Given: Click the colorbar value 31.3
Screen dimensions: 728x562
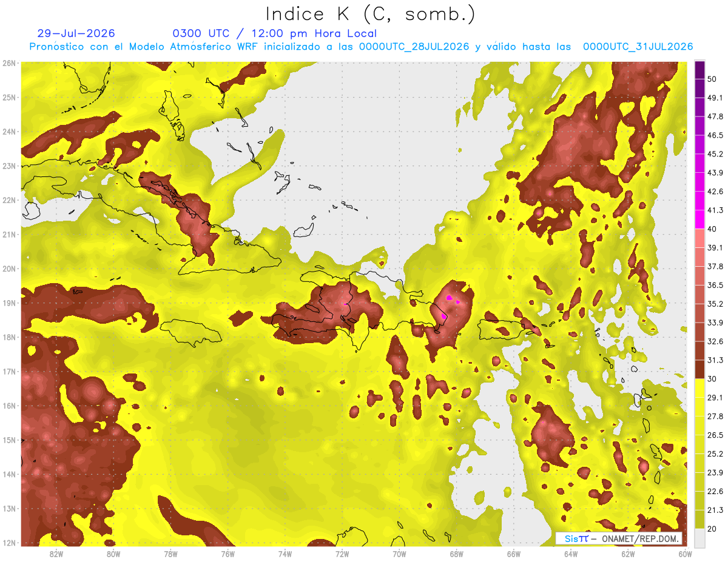Looking at the screenshot, I should [x=715, y=360].
